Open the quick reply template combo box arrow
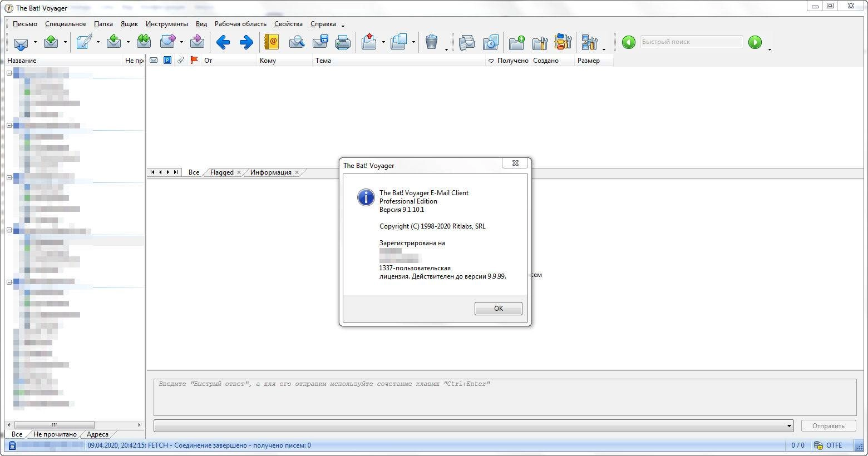 click(x=789, y=426)
